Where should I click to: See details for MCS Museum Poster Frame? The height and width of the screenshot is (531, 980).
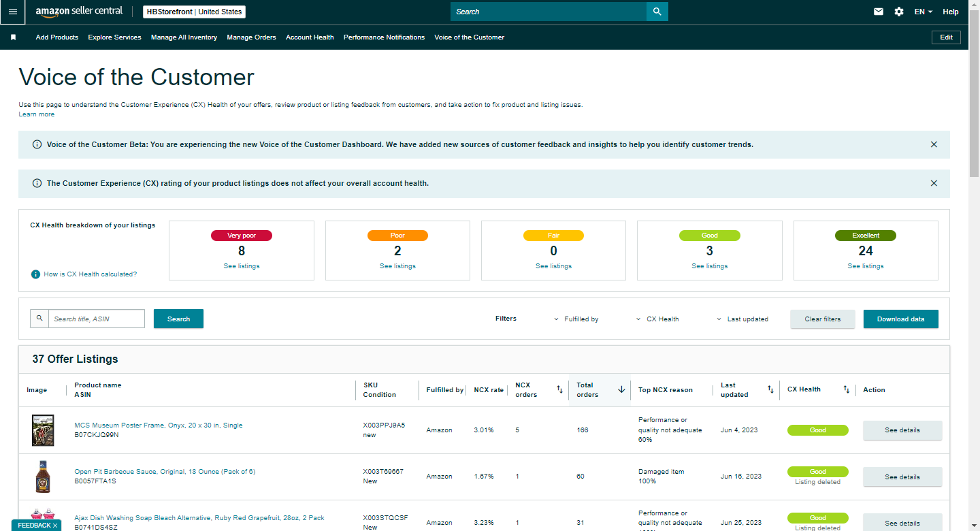(x=902, y=430)
